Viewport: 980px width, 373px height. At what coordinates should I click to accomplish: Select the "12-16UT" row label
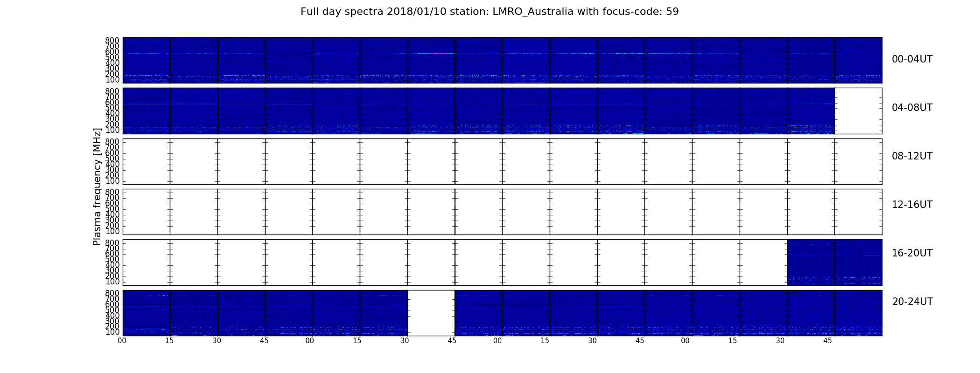point(912,205)
